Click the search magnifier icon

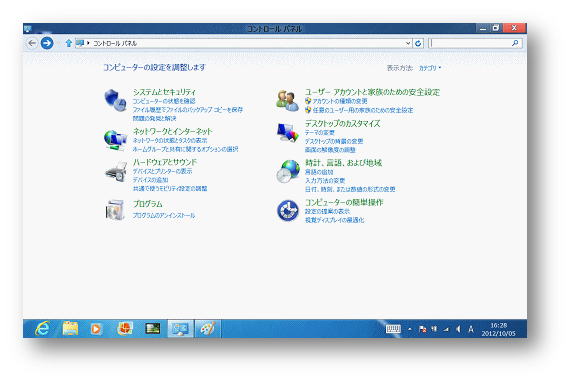point(515,43)
